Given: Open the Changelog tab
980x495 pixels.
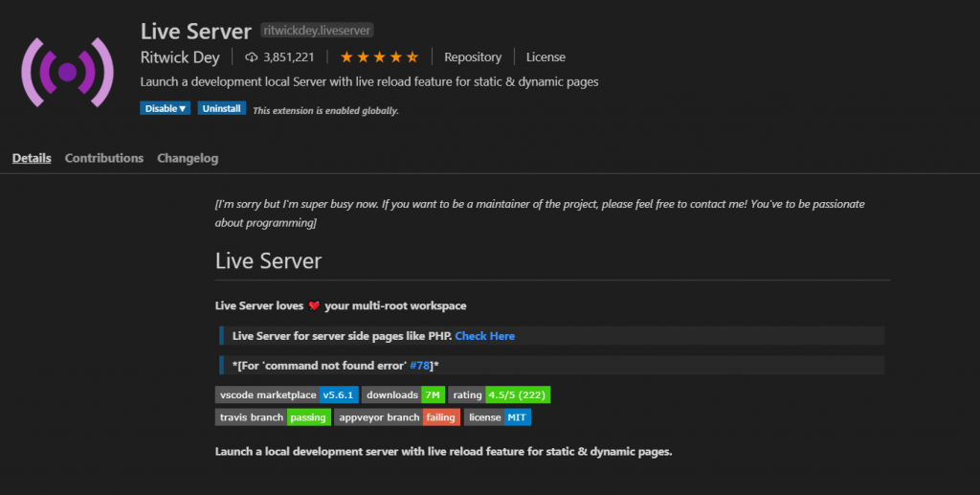Looking at the screenshot, I should (x=188, y=158).
